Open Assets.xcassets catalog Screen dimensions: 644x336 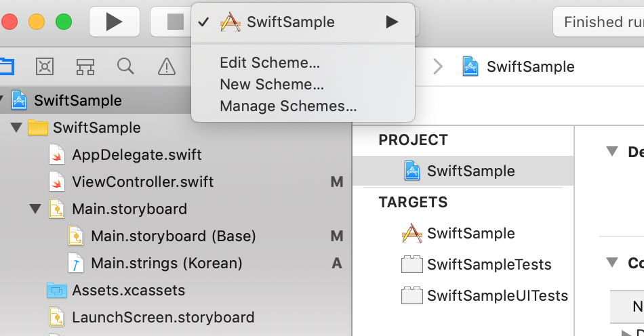click(x=129, y=291)
